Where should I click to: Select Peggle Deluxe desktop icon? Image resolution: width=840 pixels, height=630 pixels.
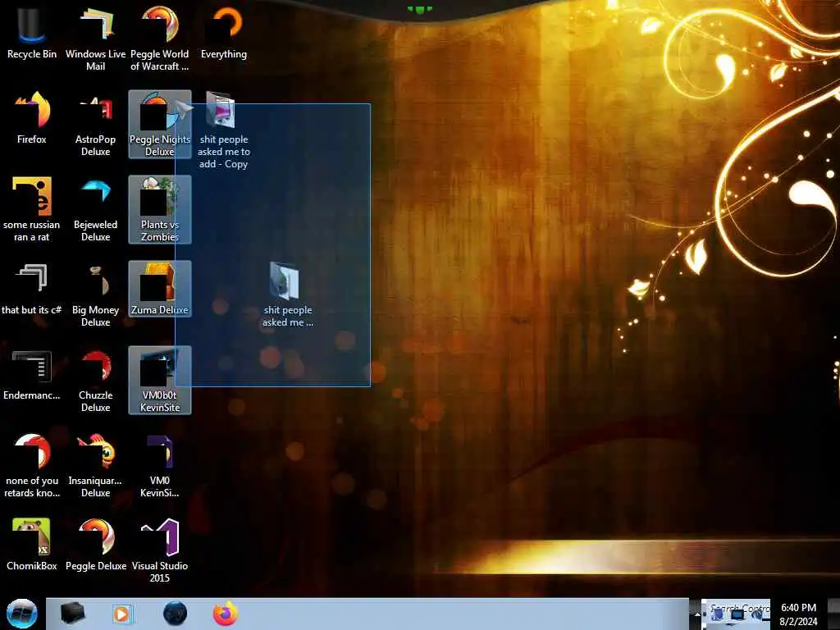95,545
